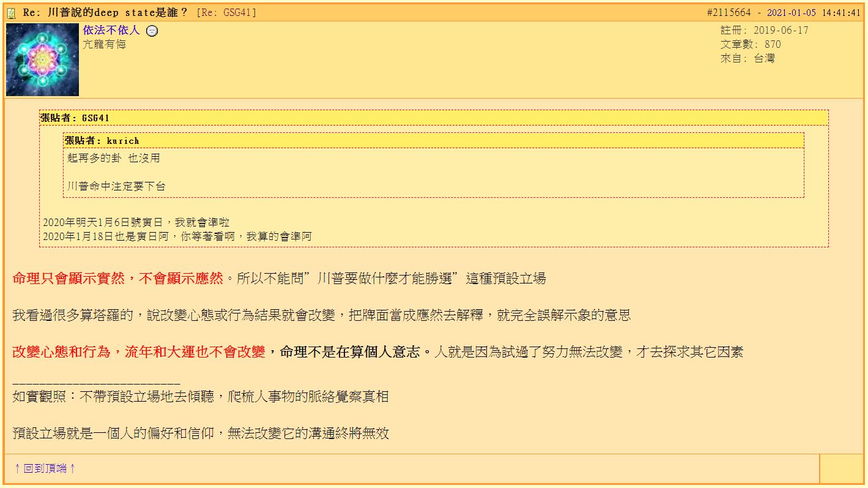Click the avatar thumbnail showing the cosmic mandala
This screenshot has width=868, height=488.
[42, 59]
